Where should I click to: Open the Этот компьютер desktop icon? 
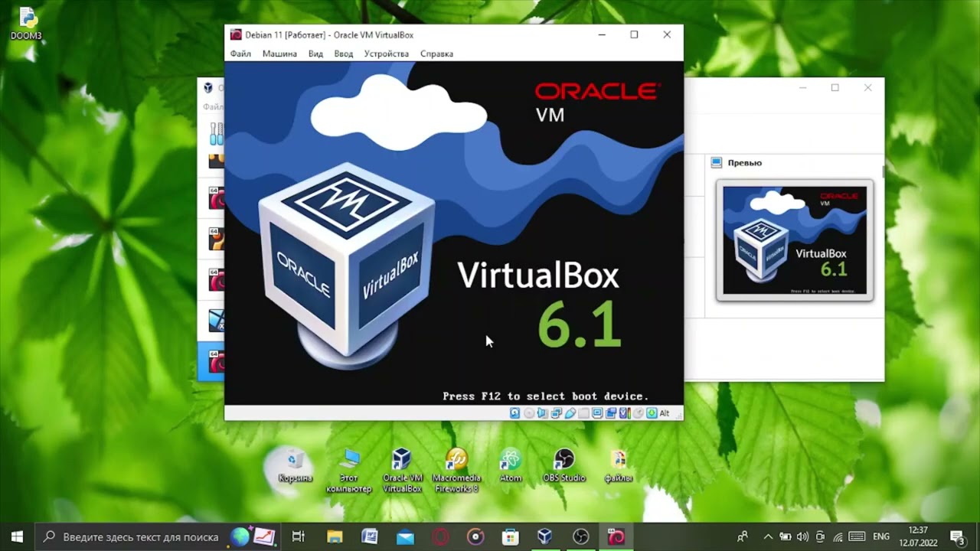point(349,470)
